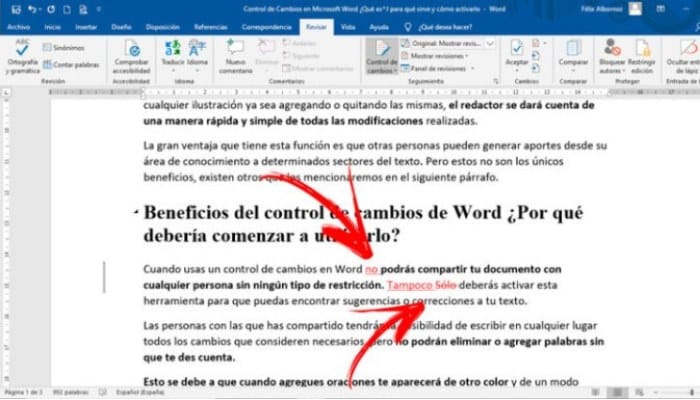Switch to Read Mode view in status bar
The image size is (700, 400).
click(596, 392)
